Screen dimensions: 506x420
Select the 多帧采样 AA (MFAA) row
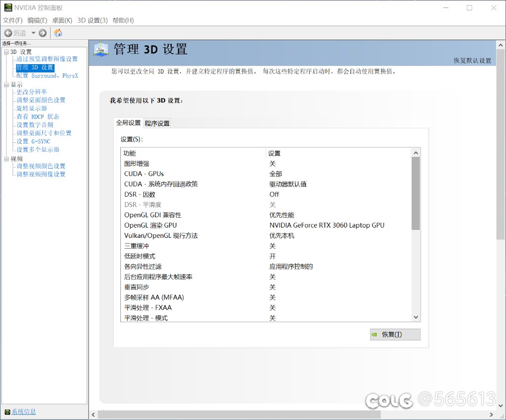pyautogui.click(x=266, y=297)
